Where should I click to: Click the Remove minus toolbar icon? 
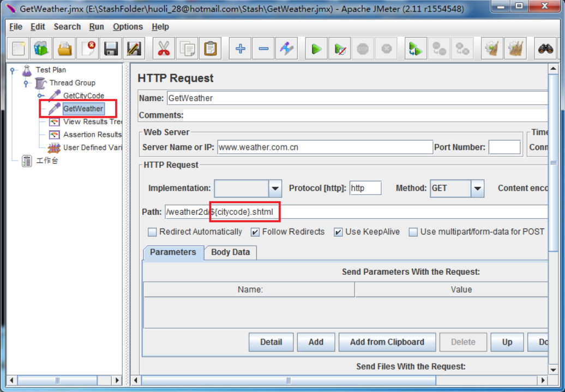(x=263, y=49)
